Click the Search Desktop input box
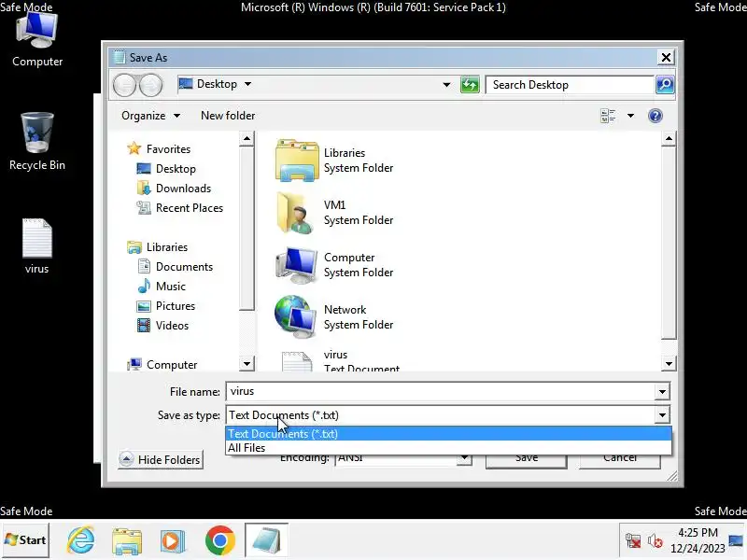 point(570,85)
